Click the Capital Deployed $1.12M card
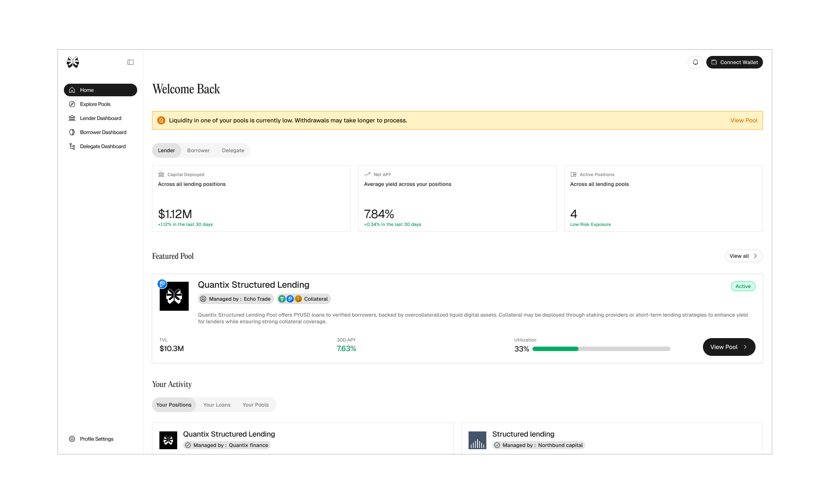Image resolution: width=830 pixels, height=504 pixels. [x=251, y=198]
